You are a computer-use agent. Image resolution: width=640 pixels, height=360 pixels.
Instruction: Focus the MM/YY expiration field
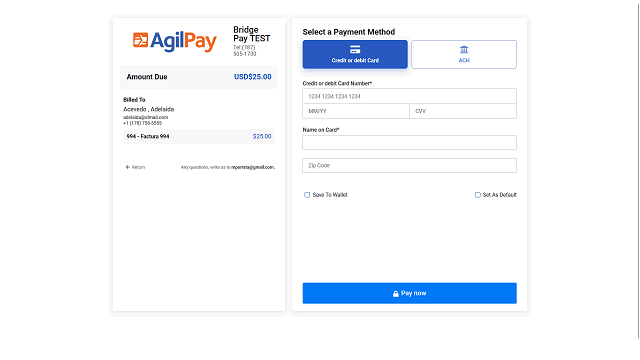pyautogui.click(x=356, y=111)
